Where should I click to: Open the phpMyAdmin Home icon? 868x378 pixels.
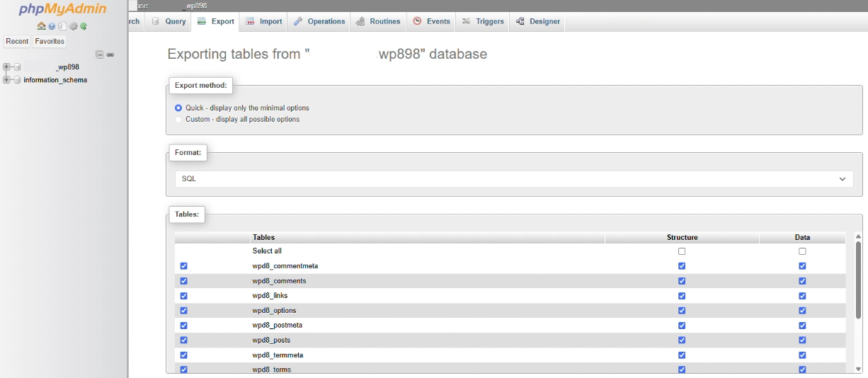tap(41, 26)
